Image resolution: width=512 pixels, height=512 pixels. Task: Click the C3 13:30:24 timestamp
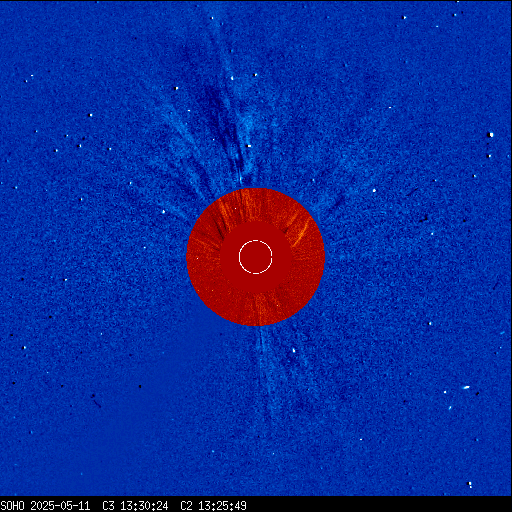click(135, 506)
